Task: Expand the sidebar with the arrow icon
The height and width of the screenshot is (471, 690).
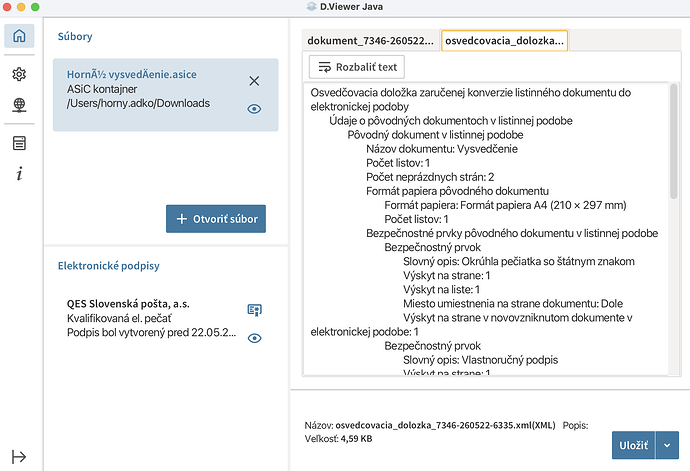Action: coord(19,457)
